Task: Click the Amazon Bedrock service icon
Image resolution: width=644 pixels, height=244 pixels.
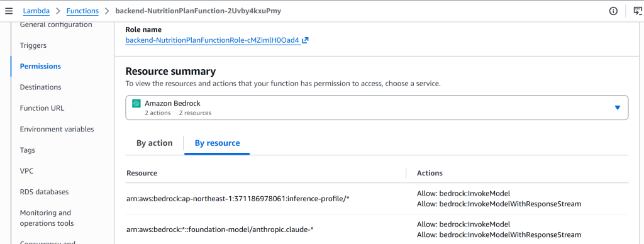Action: click(x=136, y=104)
